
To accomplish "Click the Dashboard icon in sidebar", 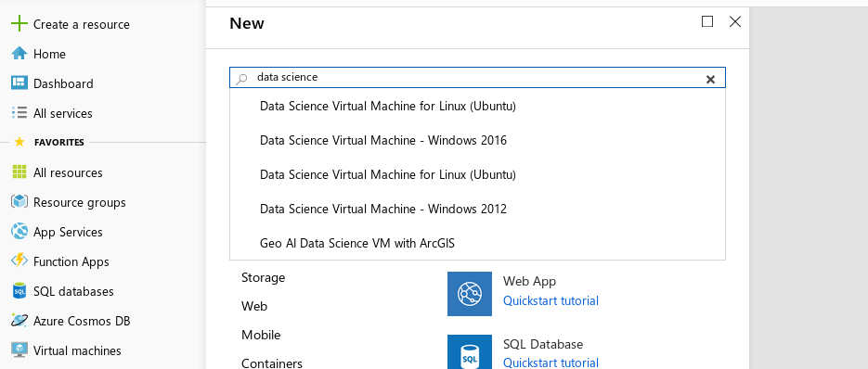I will (19, 83).
